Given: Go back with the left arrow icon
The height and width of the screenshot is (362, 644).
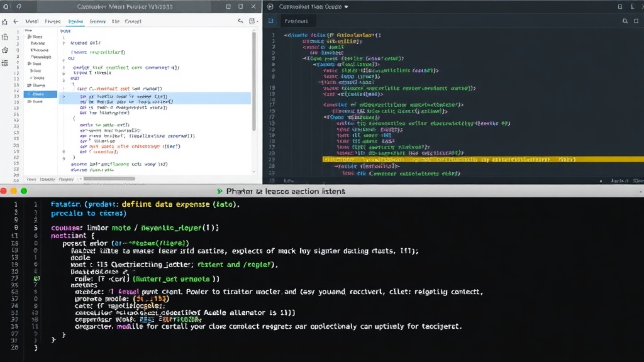Looking at the screenshot, I should (16, 21).
